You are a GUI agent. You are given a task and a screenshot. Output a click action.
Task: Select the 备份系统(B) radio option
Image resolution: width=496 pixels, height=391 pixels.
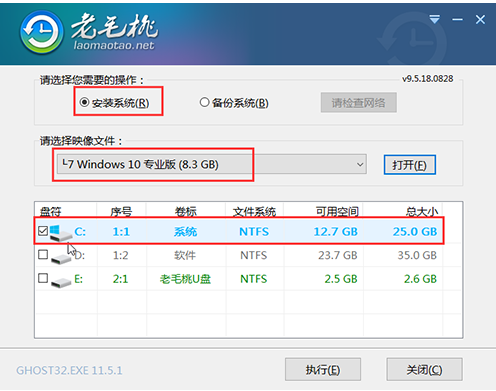(234, 103)
